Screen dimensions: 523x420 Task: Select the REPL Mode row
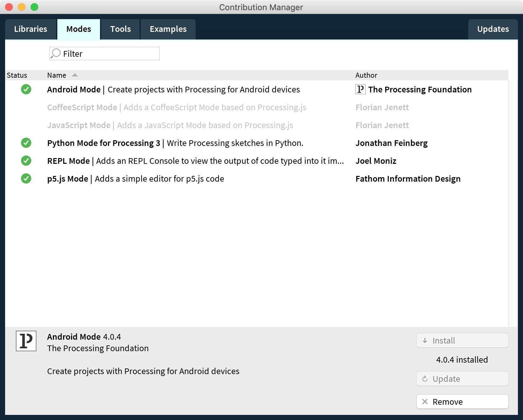[257, 161]
